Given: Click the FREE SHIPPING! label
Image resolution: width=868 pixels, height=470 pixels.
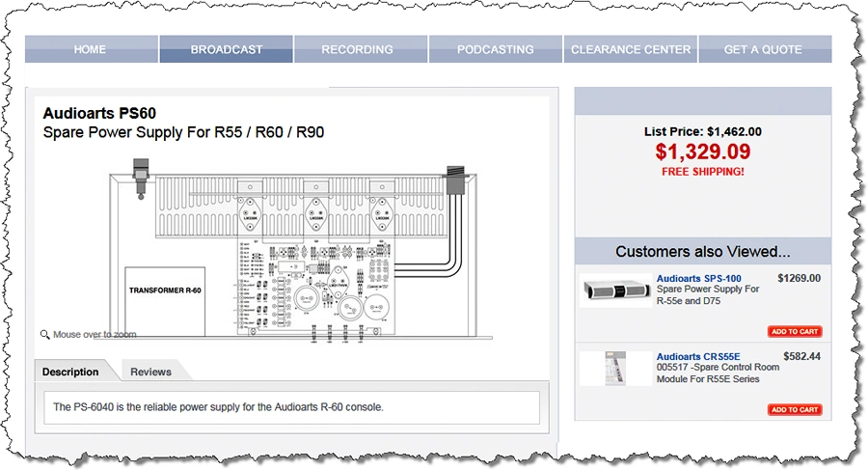Looking at the screenshot, I should point(703,172).
